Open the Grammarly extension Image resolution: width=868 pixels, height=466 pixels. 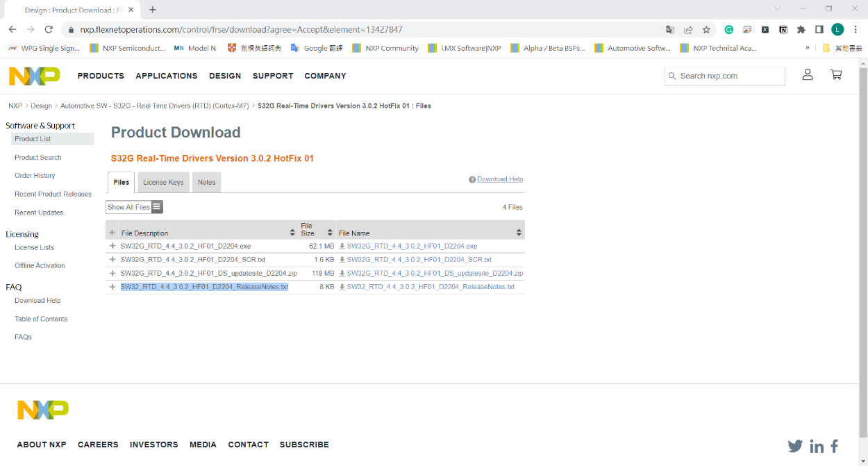click(729, 30)
